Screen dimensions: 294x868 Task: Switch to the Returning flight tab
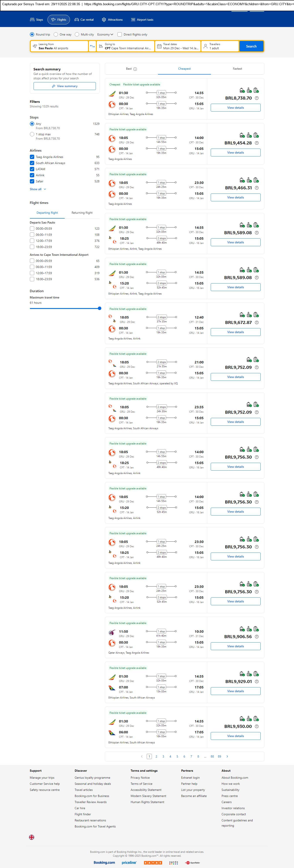click(x=82, y=213)
